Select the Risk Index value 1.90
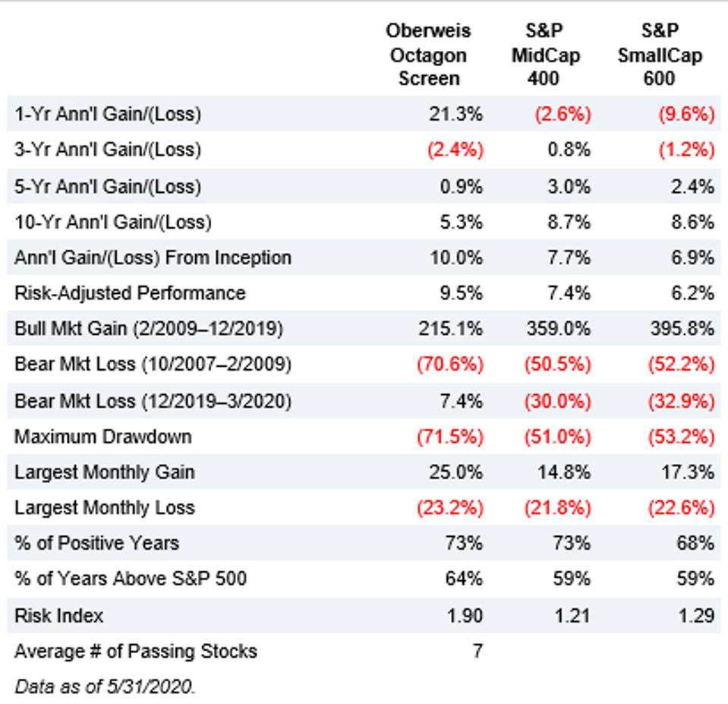728x704 pixels. click(x=465, y=615)
